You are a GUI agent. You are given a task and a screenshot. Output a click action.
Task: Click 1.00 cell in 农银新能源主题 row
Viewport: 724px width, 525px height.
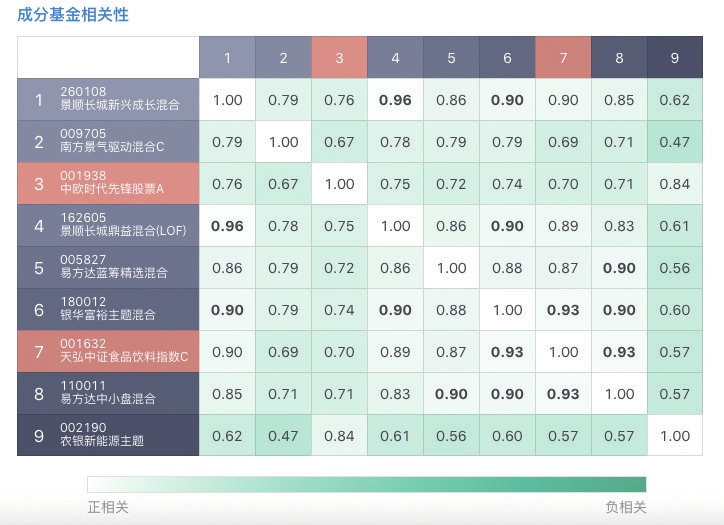(675, 436)
